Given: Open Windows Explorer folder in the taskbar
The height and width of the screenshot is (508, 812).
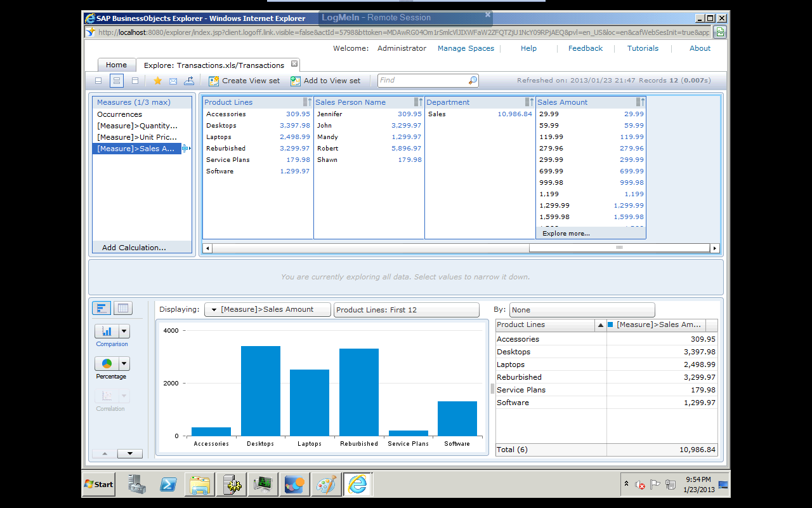Looking at the screenshot, I should pos(200,485).
